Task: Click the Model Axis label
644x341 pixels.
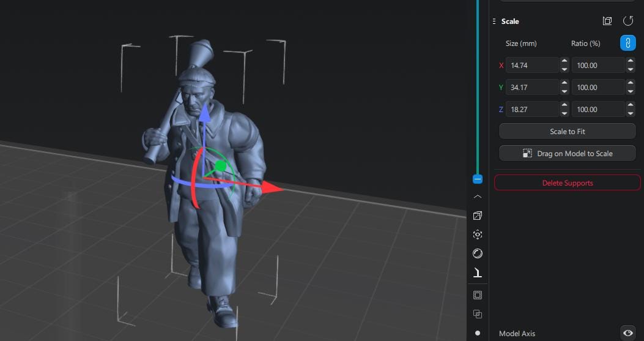Action: [517, 334]
